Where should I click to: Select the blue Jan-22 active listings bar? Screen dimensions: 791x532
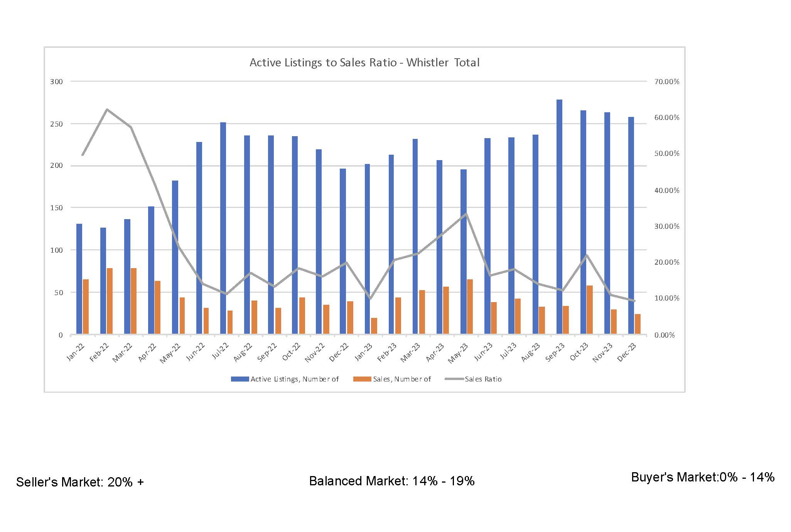click(x=79, y=279)
